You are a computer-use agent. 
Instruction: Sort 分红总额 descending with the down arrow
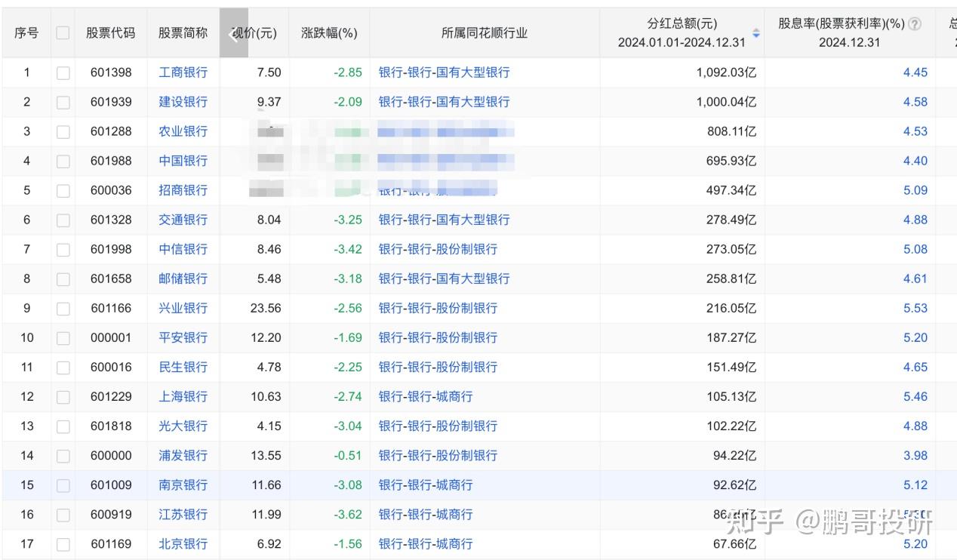pyautogui.click(x=756, y=36)
